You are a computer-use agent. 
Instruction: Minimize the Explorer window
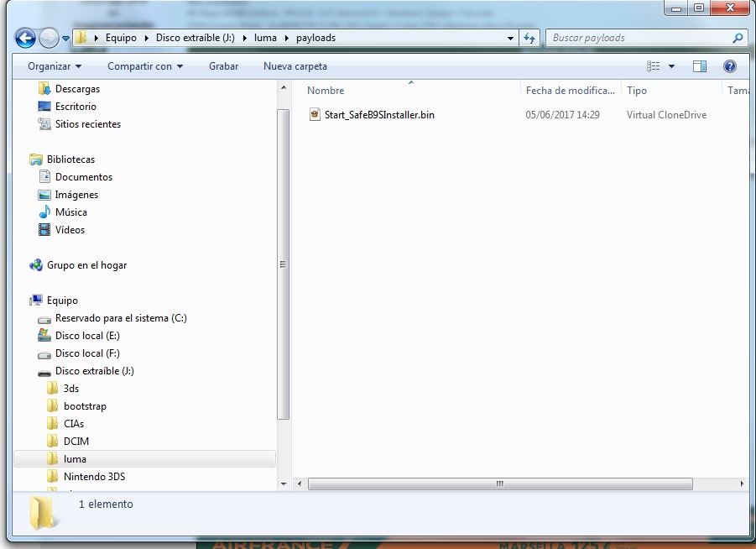[x=676, y=8]
